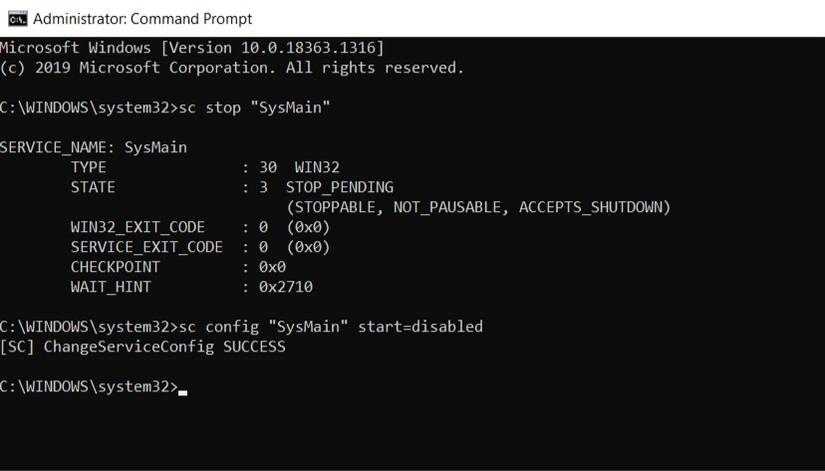Open the Command Prompt system menu icon
The height and width of the screenshot is (471, 825).
point(17,18)
